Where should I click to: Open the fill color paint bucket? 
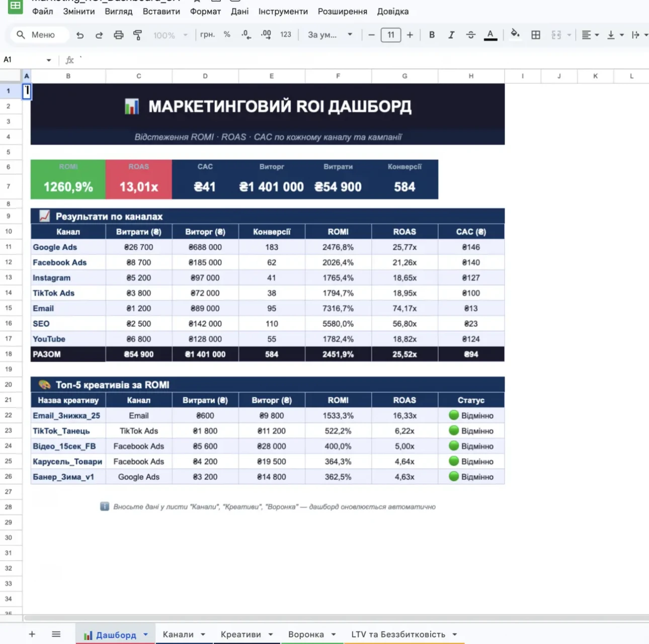(515, 34)
